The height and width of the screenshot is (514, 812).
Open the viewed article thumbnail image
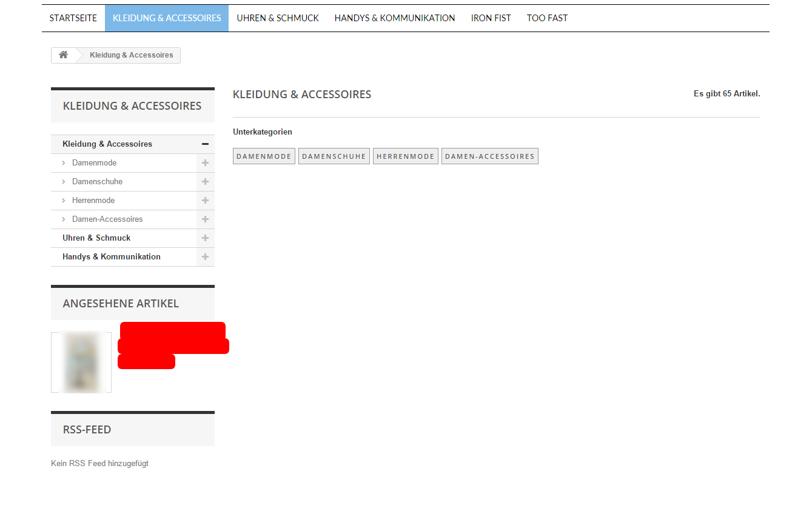(x=81, y=362)
